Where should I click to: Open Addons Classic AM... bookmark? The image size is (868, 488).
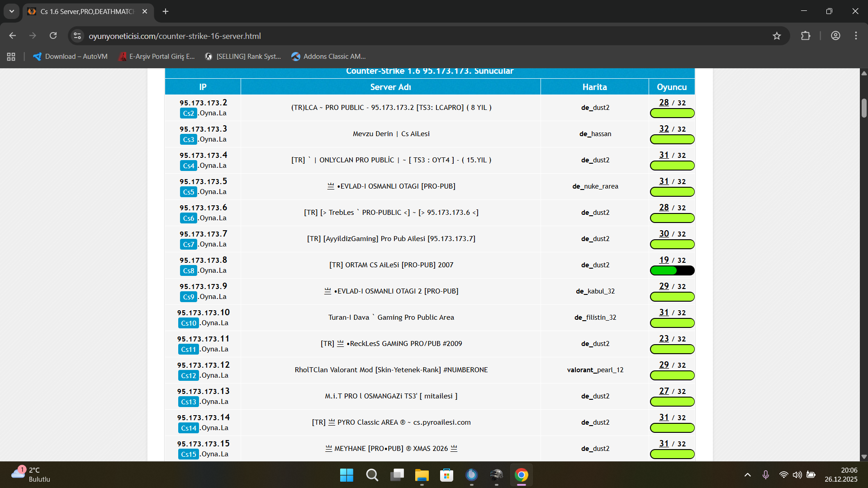tap(329, 57)
